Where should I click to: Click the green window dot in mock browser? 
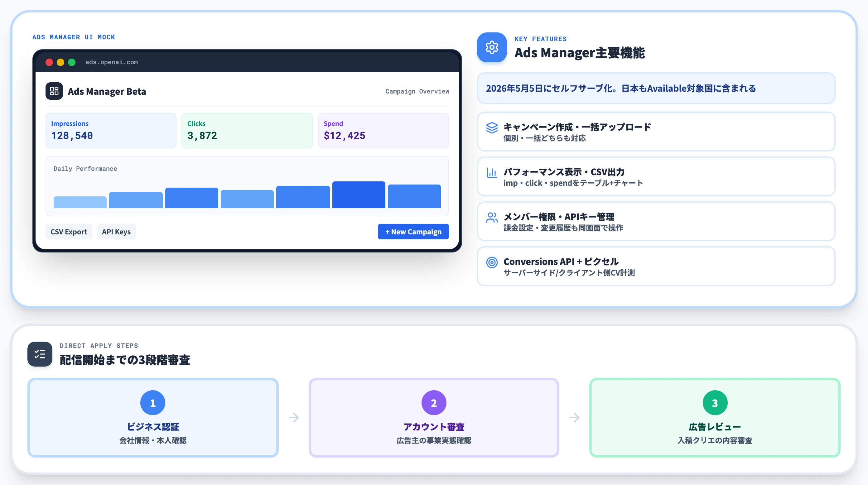coord(71,62)
